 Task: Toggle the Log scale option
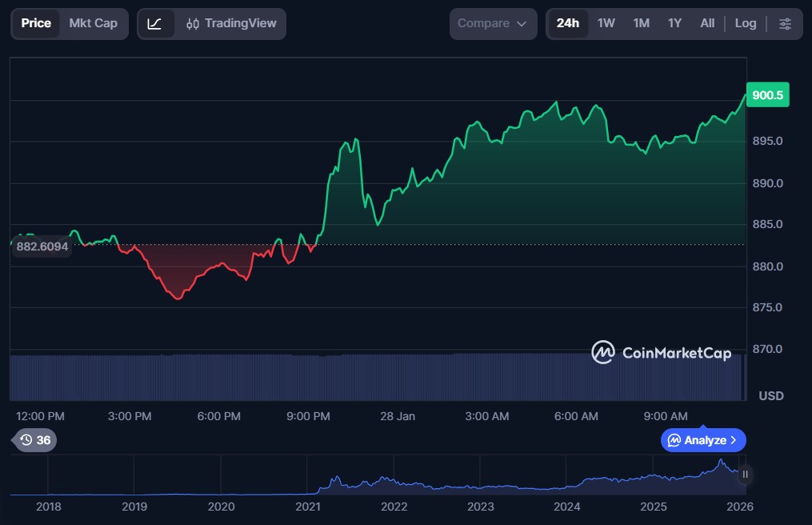745,24
